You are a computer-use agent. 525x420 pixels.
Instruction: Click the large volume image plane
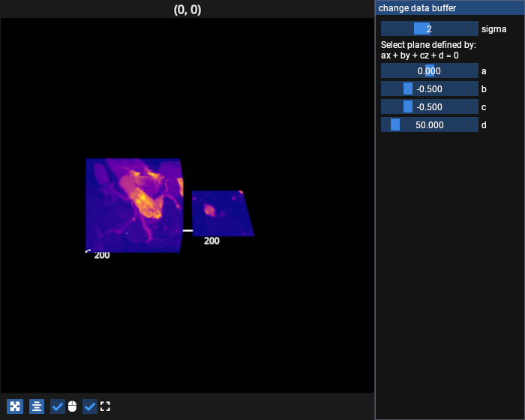[133, 205]
